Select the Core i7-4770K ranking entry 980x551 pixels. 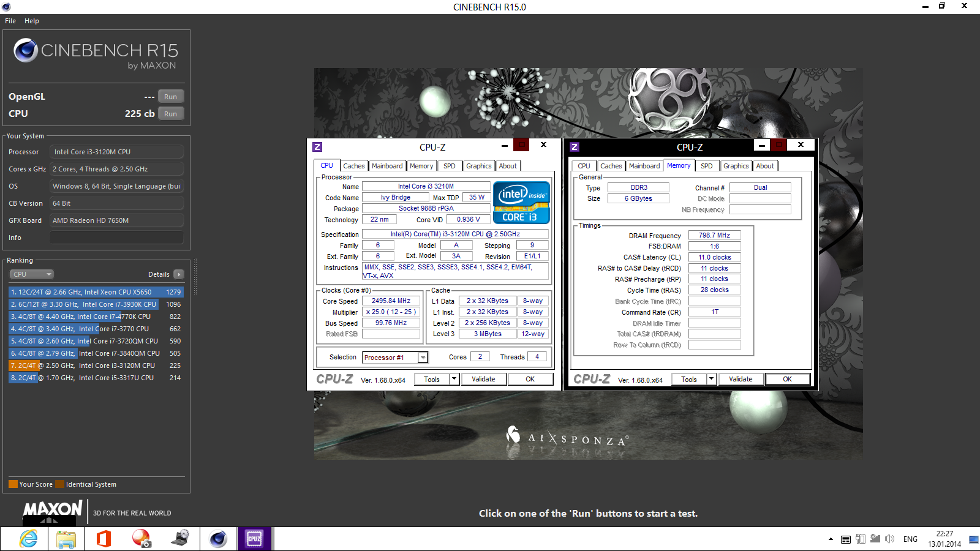(x=96, y=317)
